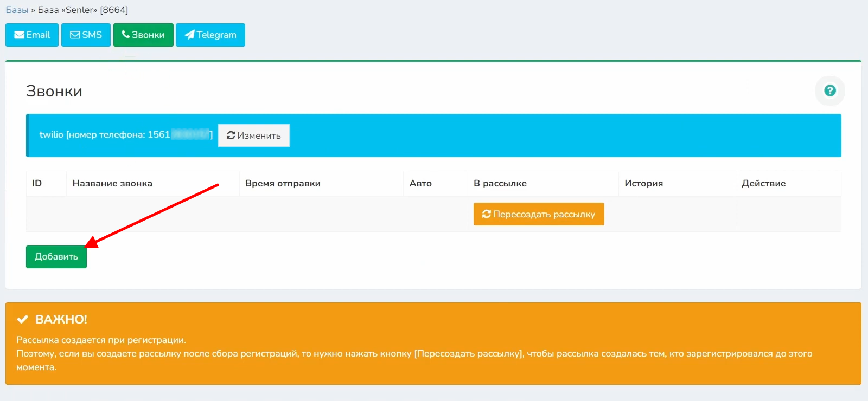Click the Telegram paper plane icon
Image resolution: width=868 pixels, height=401 pixels.
(189, 35)
